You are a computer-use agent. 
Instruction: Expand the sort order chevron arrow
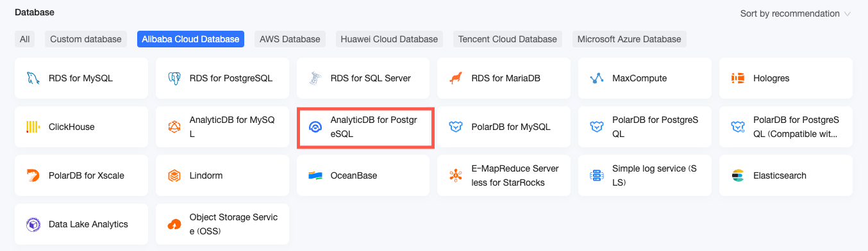tap(847, 13)
